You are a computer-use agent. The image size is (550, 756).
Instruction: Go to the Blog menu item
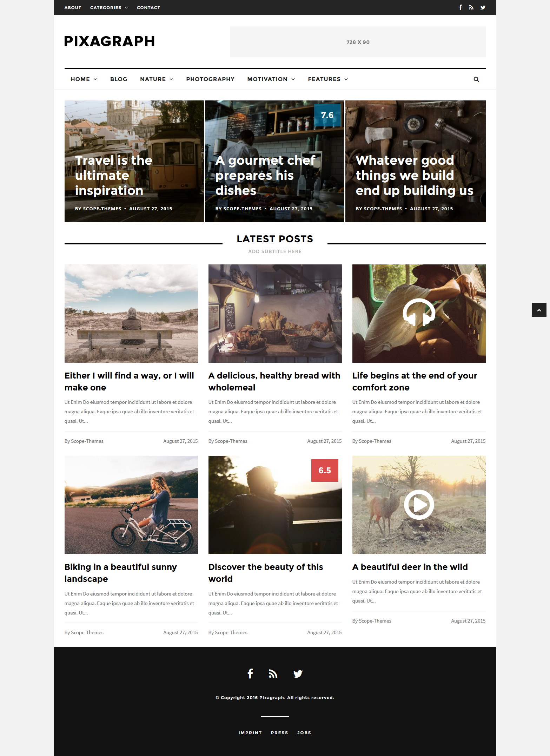click(x=119, y=79)
